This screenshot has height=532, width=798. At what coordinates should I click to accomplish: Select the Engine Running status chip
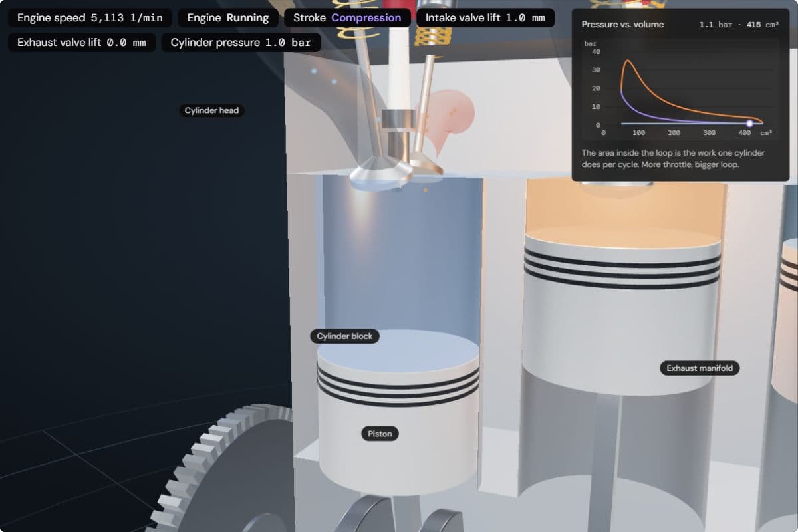tap(228, 18)
